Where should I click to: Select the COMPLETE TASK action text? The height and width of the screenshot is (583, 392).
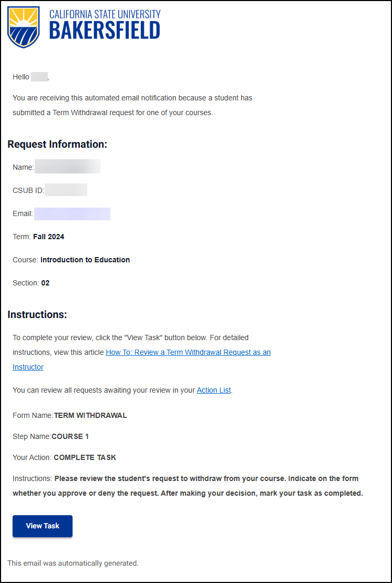(x=86, y=457)
